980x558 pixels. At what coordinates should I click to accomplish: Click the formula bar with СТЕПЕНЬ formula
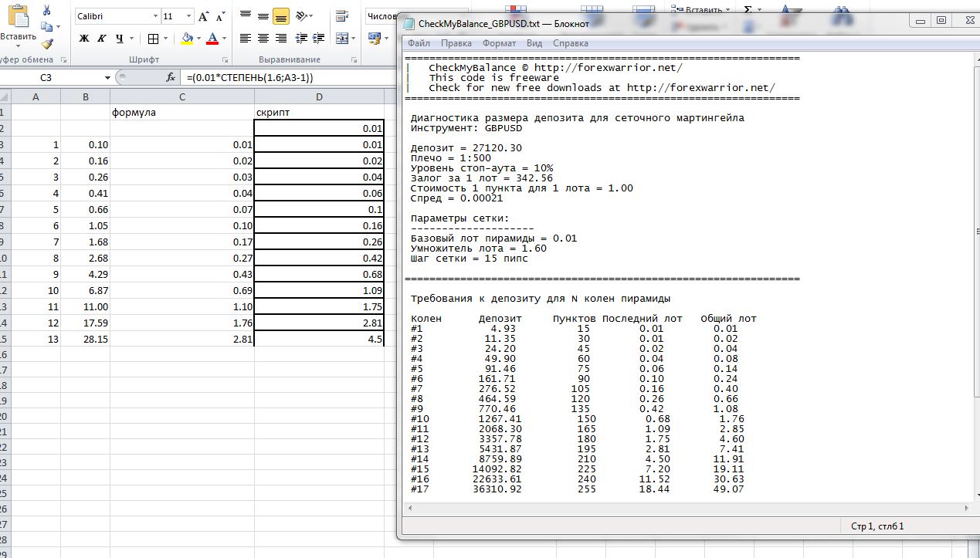[x=290, y=77]
